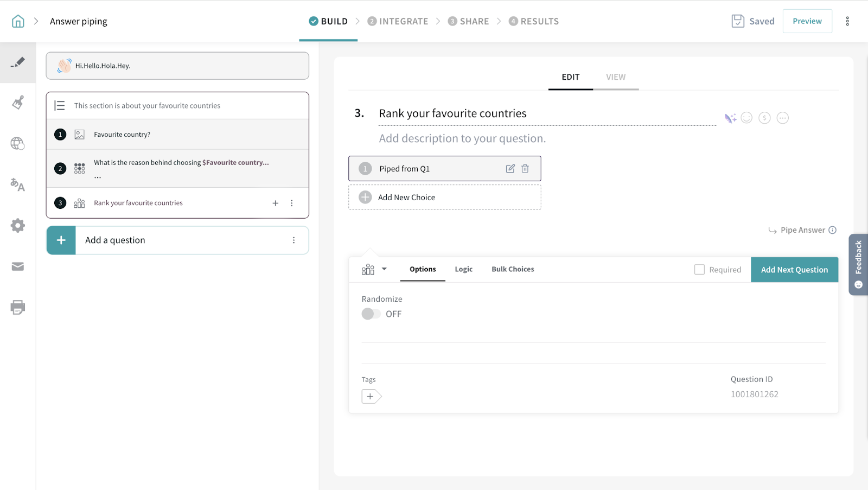The height and width of the screenshot is (490, 868).
Task: Toggle the Randomize switch on
Action: click(371, 314)
